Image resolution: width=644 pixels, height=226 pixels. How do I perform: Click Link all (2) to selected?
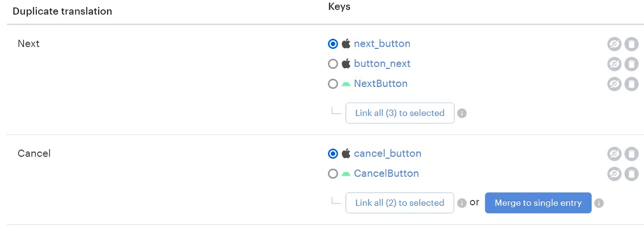(x=400, y=203)
